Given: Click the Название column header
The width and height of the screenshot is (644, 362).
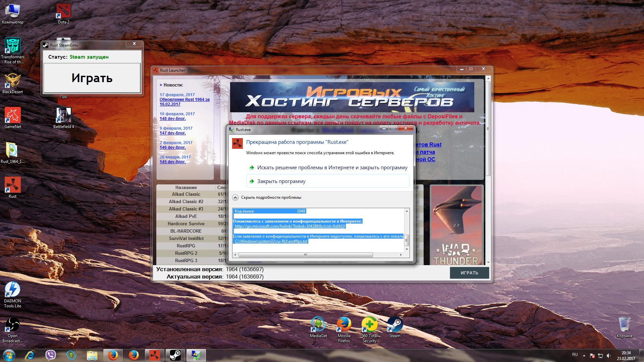Looking at the screenshot, I should click(x=186, y=187).
